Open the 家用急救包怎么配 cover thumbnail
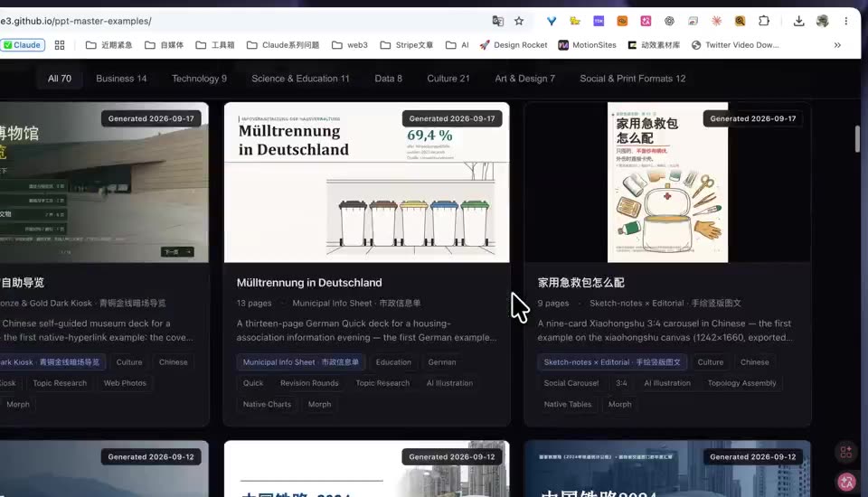Viewport: 868px width, 497px height. coord(667,183)
